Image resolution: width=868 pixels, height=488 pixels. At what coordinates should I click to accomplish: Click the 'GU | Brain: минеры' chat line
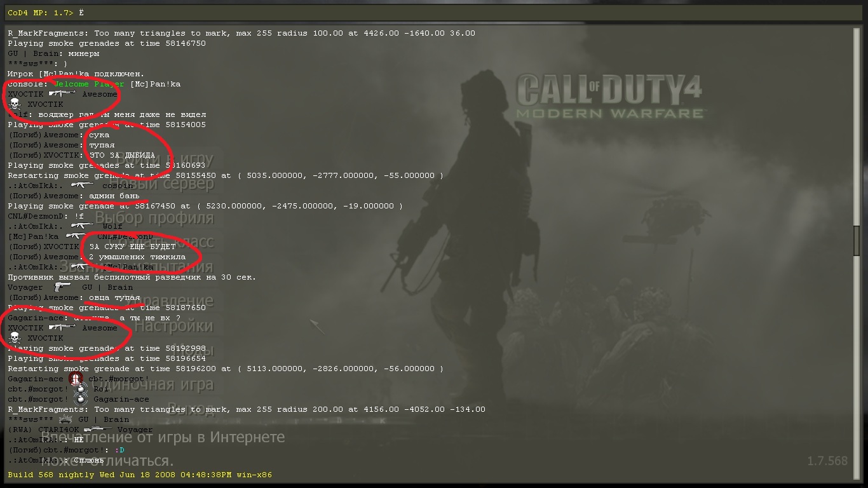click(53, 53)
